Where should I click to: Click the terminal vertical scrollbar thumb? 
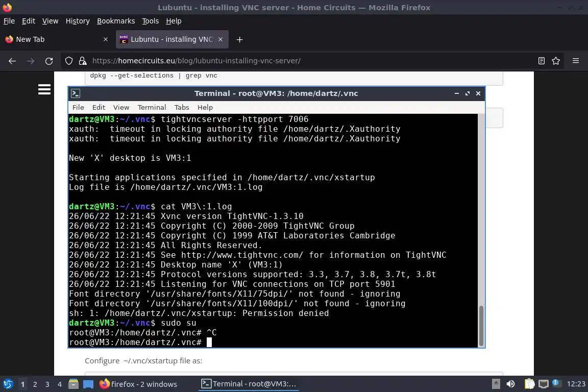[x=481, y=326]
